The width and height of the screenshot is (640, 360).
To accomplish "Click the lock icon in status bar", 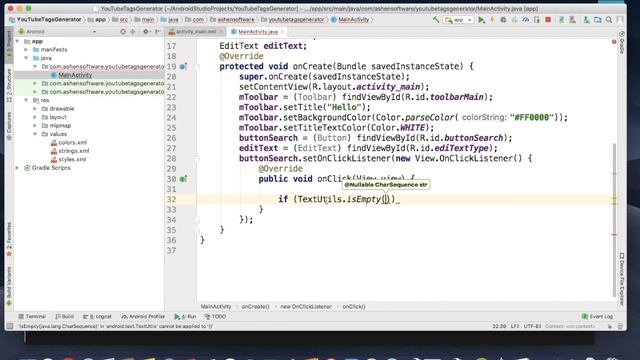I will [x=610, y=326].
